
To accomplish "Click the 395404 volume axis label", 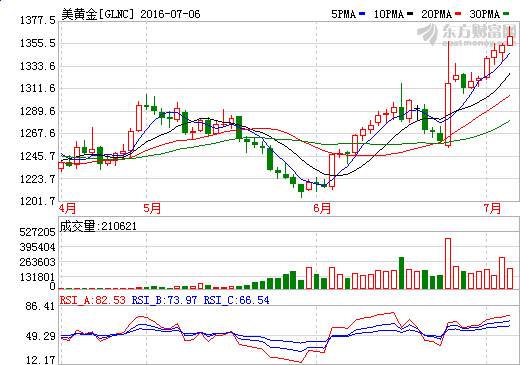I will tap(37, 247).
